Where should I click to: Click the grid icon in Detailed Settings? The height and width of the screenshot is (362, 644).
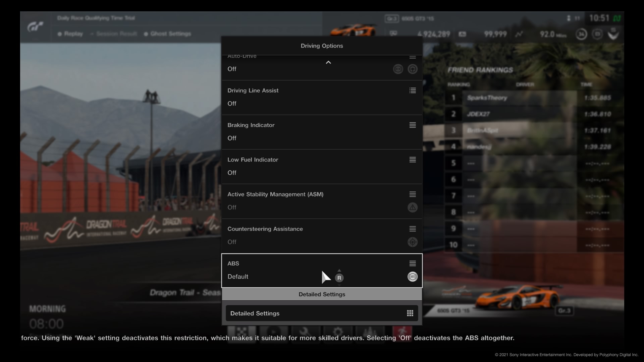pos(410,313)
